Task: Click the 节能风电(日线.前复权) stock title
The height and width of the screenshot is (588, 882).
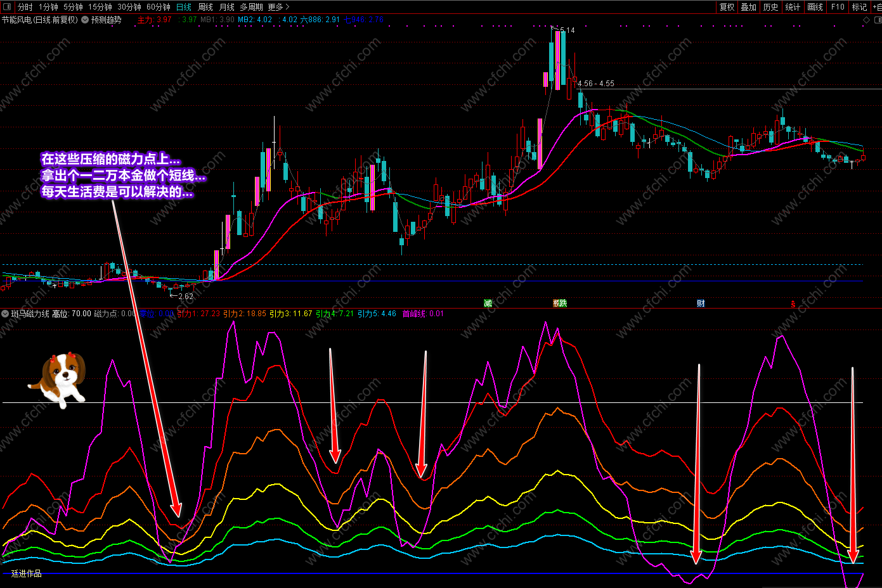Action: pyautogui.click(x=39, y=20)
